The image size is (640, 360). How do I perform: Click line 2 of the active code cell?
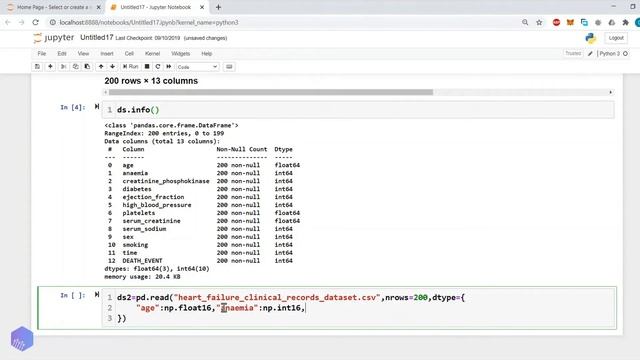pyautogui.click(x=220, y=308)
